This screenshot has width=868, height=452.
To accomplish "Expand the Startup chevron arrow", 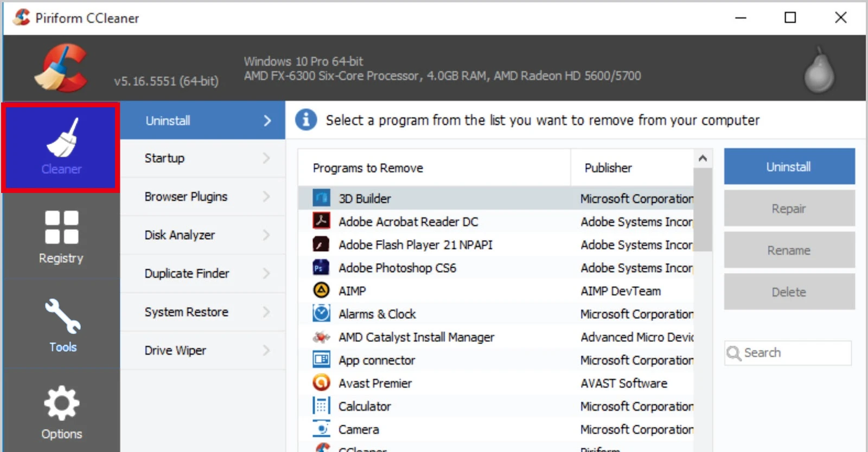I will point(266,158).
